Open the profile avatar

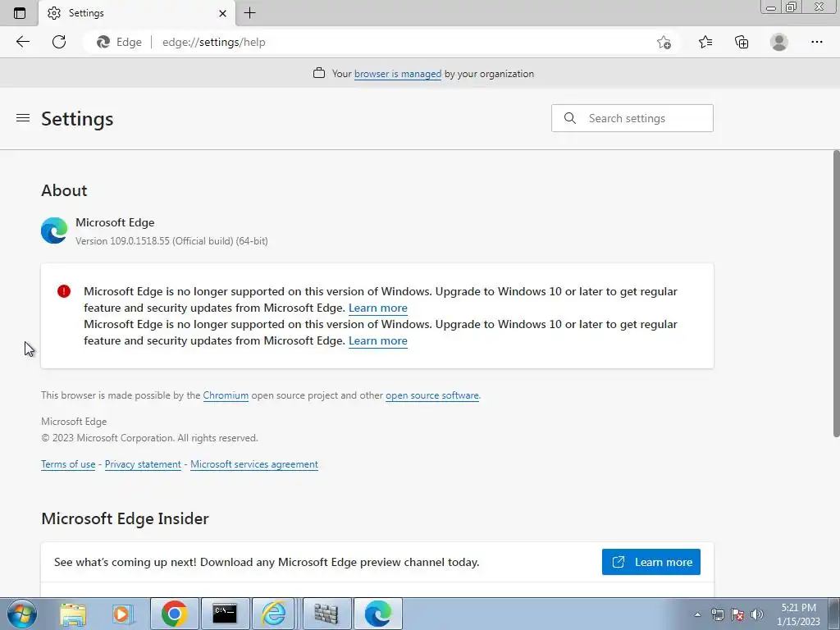pos(779,42)
